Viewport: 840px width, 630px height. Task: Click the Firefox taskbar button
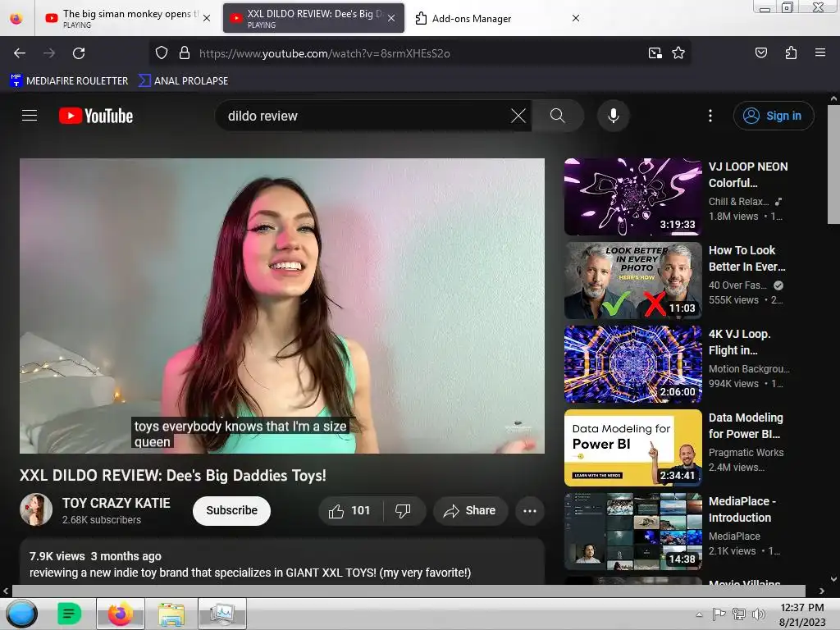[121, 614]
